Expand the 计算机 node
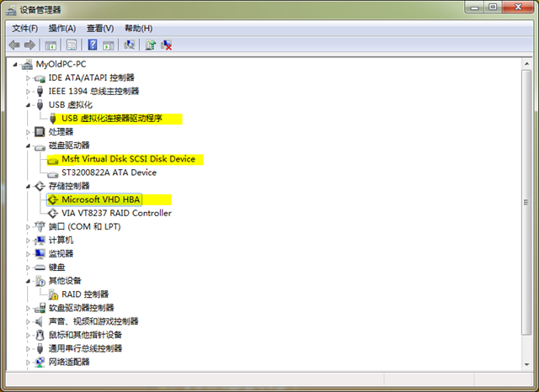 (x=28, y=241)
